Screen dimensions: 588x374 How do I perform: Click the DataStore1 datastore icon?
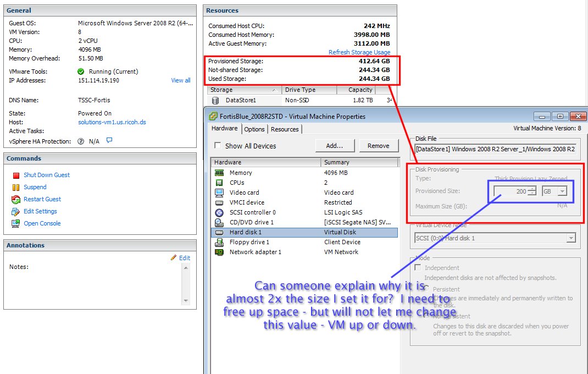tap(215, 101)
